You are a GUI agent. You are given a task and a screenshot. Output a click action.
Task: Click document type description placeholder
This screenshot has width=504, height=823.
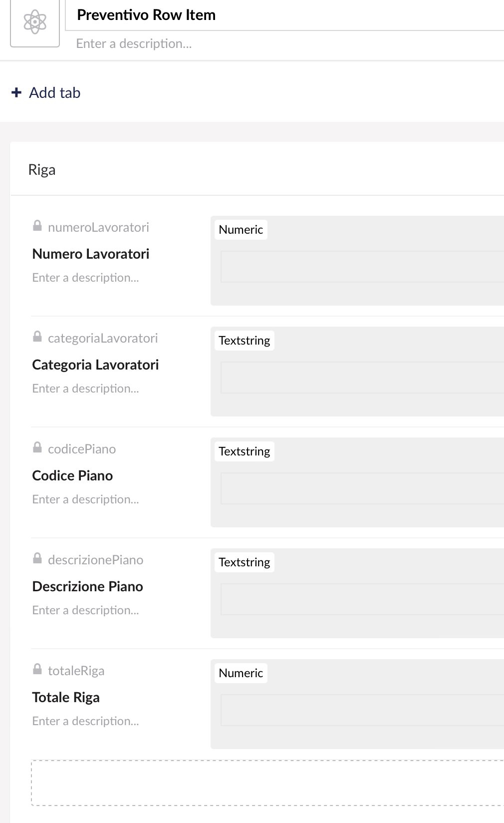(134, 44)
